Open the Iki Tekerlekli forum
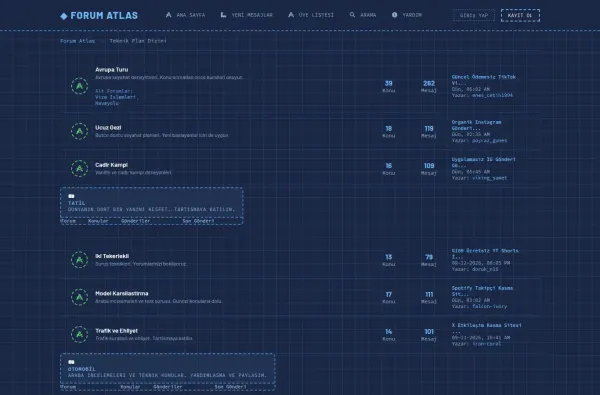Screen dimensions: 600x395 (x=112, y=256)
